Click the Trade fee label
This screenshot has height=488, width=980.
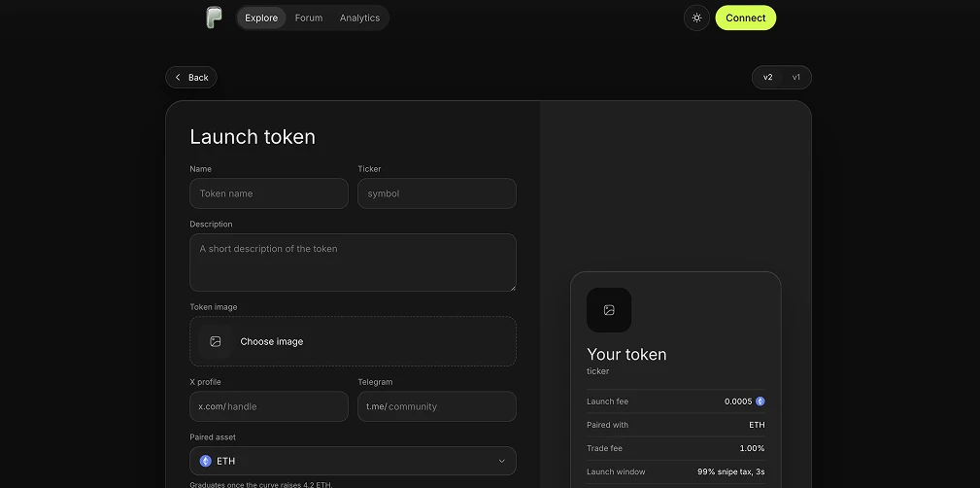604,448
